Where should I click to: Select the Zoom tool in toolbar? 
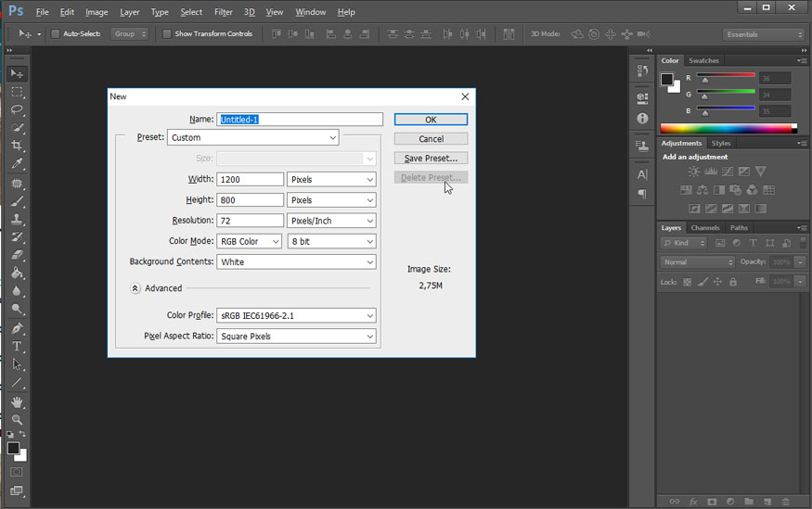click(17, 419)
